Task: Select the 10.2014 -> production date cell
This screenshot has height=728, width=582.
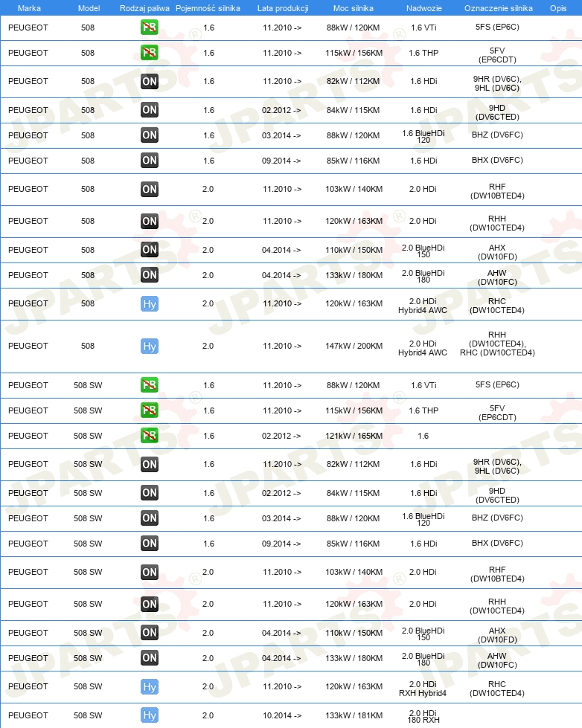Action: [282, 715]
